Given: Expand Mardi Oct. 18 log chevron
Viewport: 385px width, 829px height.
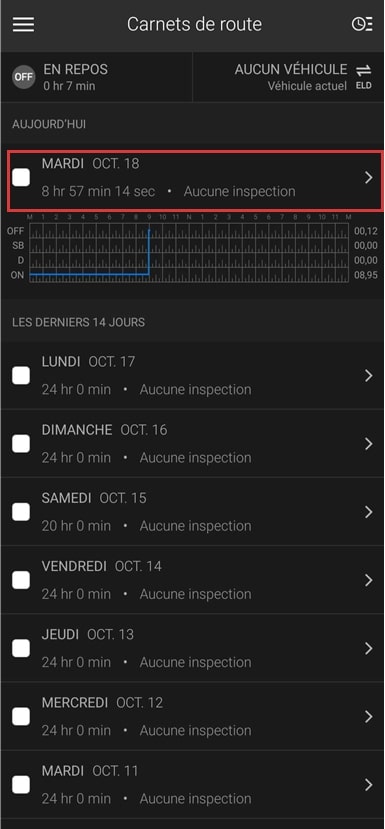Looking at the screenshot, I should 369,178.
